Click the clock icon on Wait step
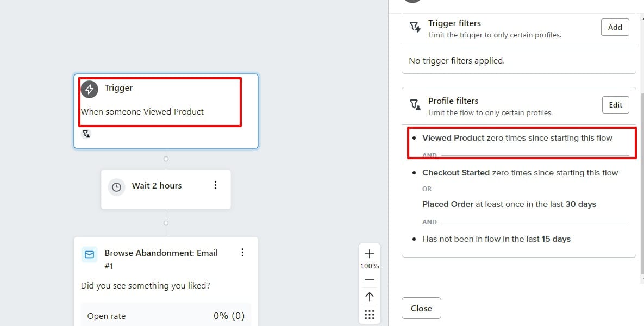 click(x=116, y=186)
